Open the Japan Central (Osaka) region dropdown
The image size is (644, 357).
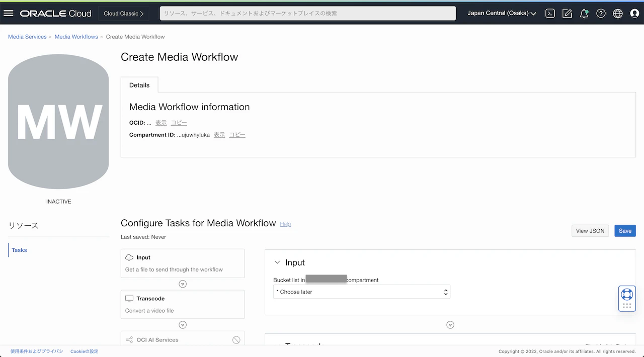[x=502, y=14]
